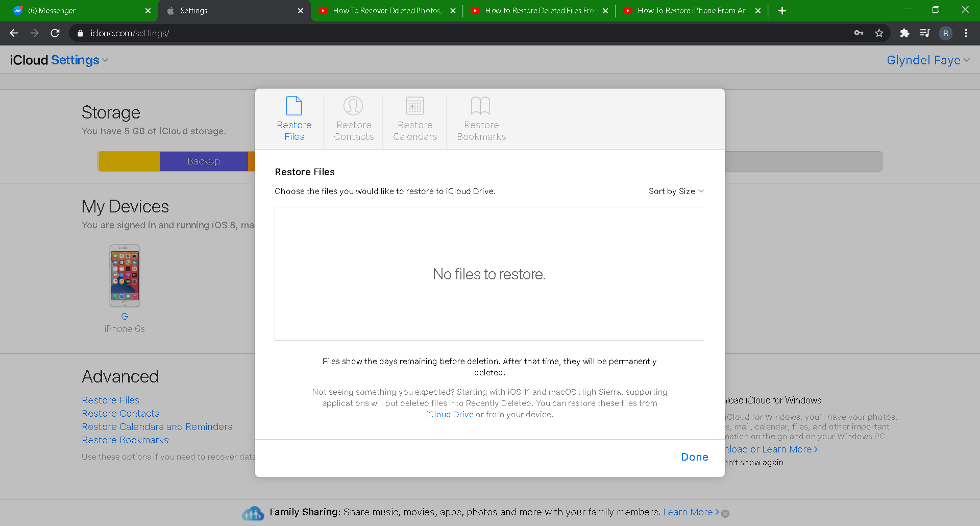The height and width of the screenshot is (526, 980).
Task: Open the Family Sharing Learn More link
Action: [x=691, y=512]
